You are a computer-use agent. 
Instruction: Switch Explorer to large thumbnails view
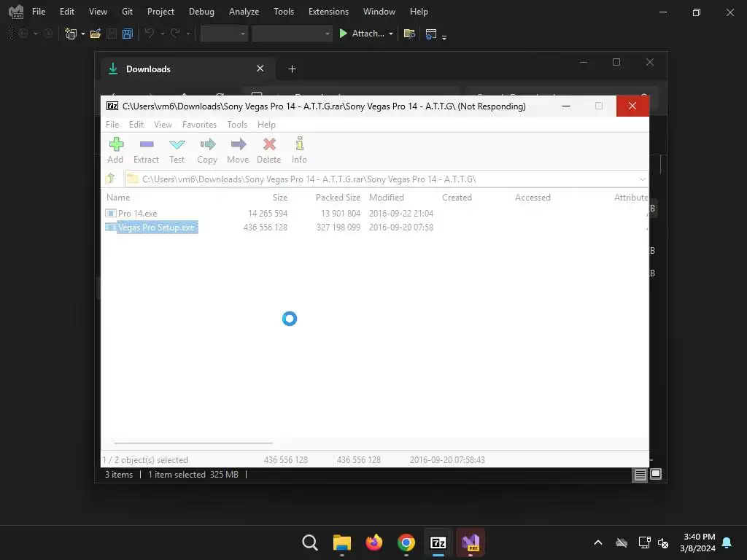(x=656, y=474)
